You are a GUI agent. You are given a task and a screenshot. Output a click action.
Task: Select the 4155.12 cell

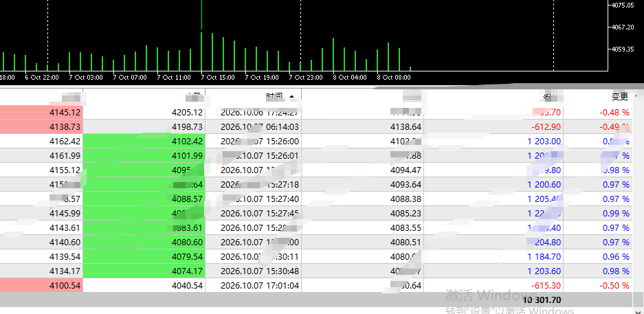65,170
